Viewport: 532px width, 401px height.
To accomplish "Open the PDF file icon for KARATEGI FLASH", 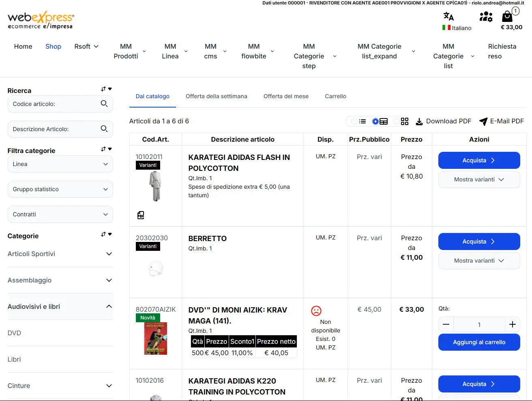I will point(141,215).
